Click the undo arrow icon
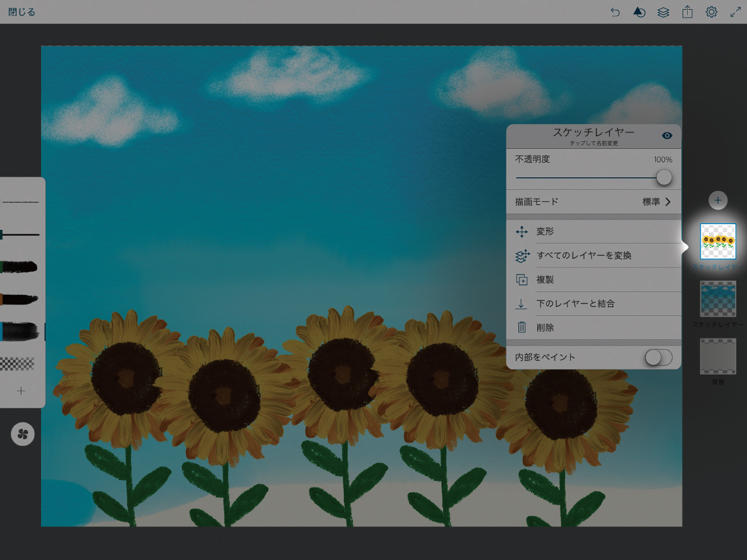 click(615, 12)
